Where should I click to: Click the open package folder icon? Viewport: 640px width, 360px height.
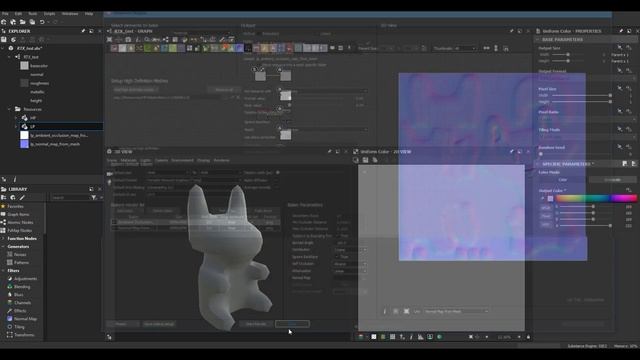(x=23, y=22)
